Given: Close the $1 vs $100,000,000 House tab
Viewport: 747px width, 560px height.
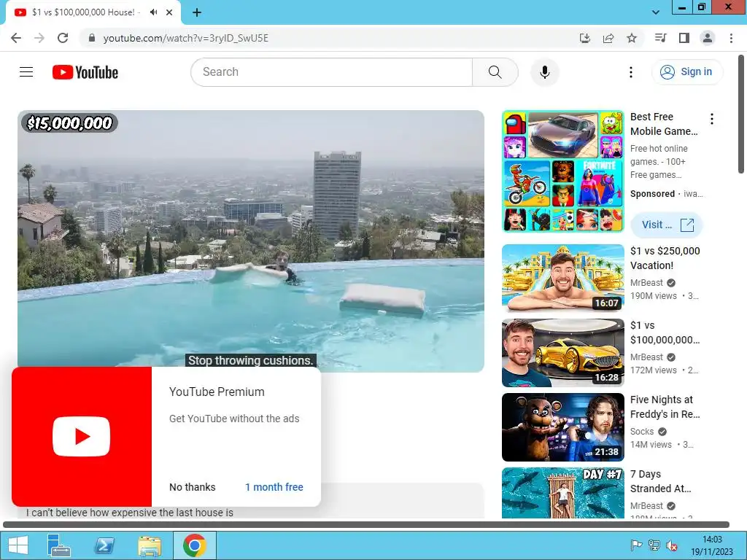Looking at the screenshot, I should click(169, 12).
